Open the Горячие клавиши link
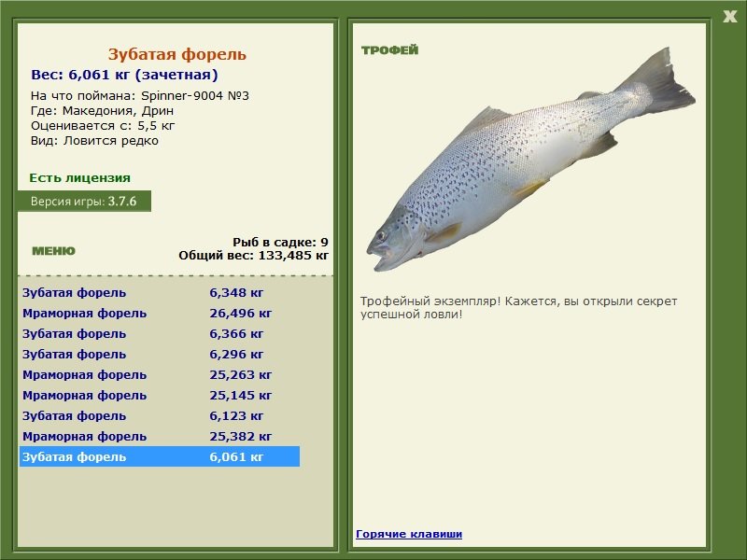 click(409, 534)
